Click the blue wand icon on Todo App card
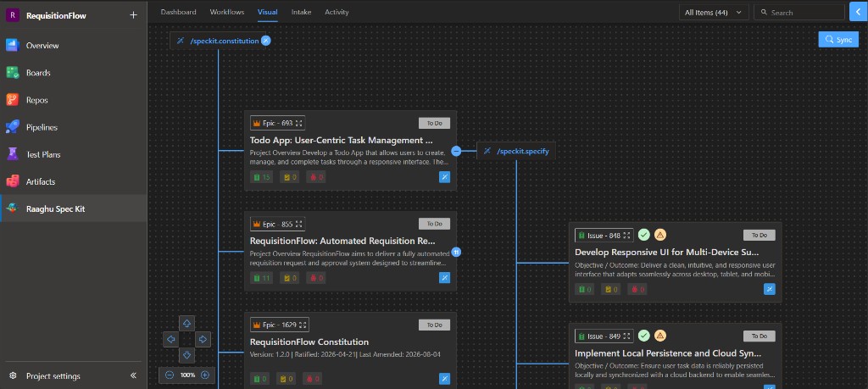The image size is (868, 389). pos(444,176)
